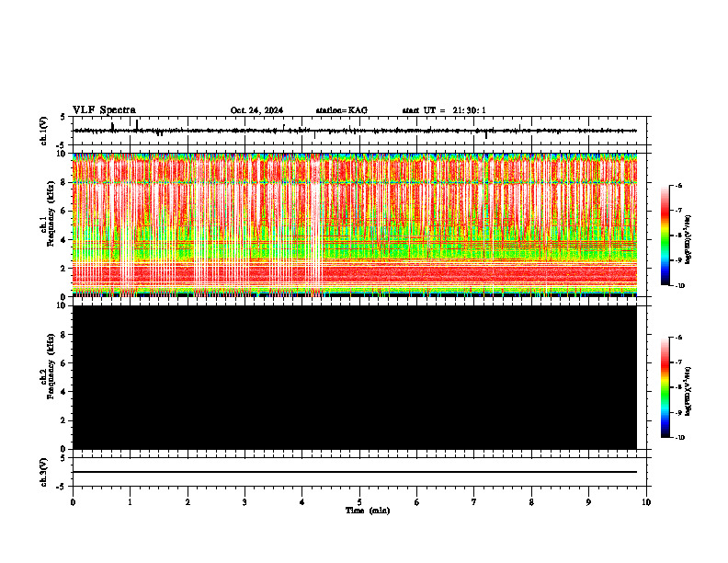Click the "station=KAG" header label
Screen dimensions: 728x563
341,110
